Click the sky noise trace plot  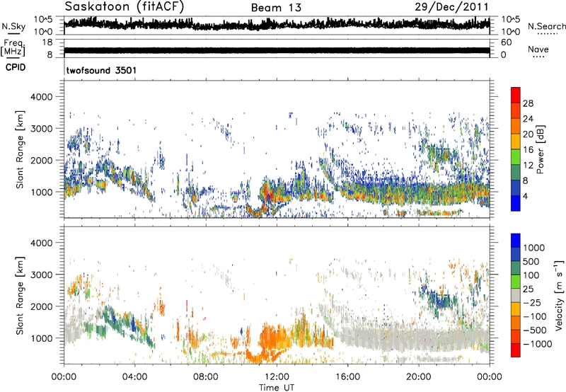(x=277, y=24)
